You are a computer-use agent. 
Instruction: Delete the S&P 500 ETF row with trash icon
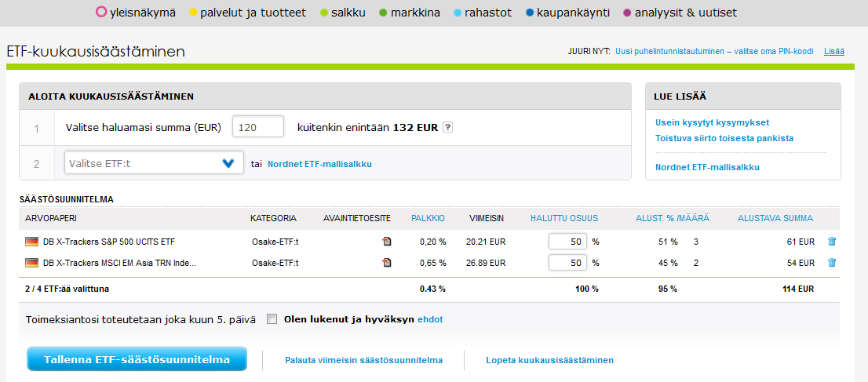(831, 242)
